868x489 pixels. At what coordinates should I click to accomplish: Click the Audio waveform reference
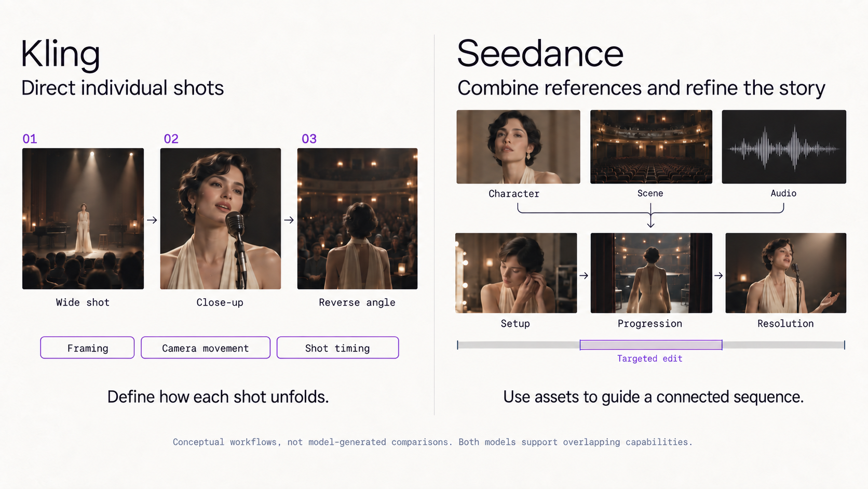[784, 147]
